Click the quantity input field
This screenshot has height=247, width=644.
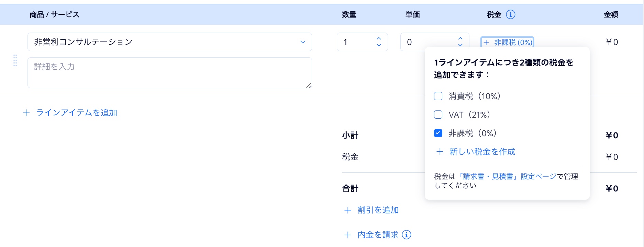click(x=362, y=42)
